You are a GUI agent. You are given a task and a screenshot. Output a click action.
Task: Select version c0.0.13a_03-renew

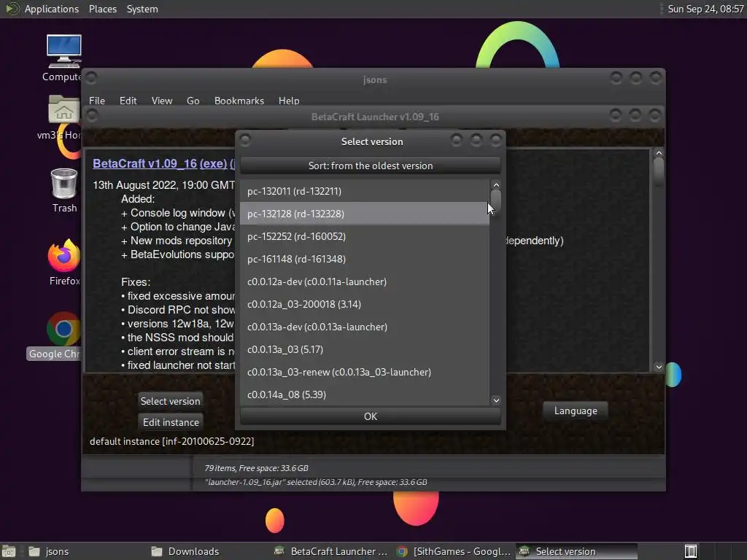click(x=365, y=372)
